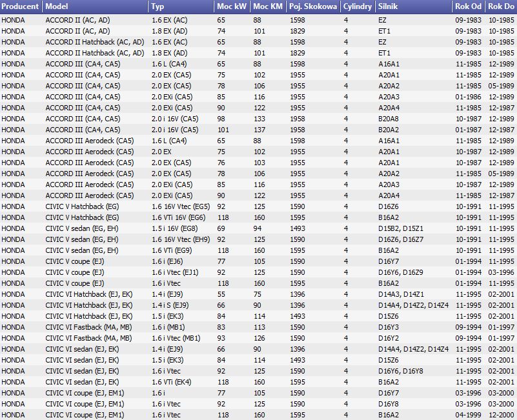
Task: Sort by the Model column header
Action: (x=95, y=6)
